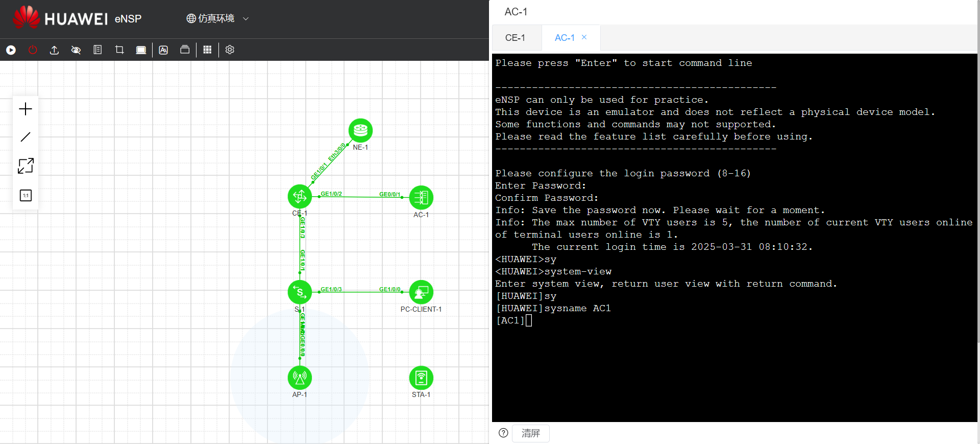980x444 pixels.
Task: Select the CE-1 switch node
Action: [x=300, y=197]
